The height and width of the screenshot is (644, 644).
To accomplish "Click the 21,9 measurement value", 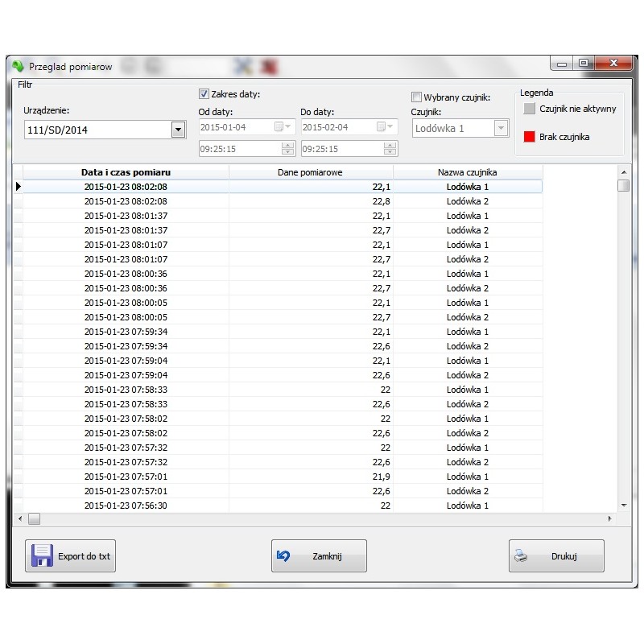I will [x=381, y=477].
